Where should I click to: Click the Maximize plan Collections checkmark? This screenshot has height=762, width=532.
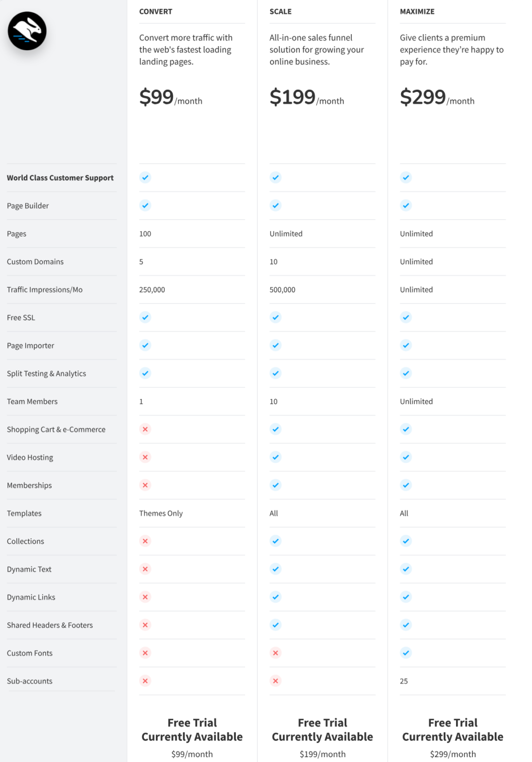[406, 541]
